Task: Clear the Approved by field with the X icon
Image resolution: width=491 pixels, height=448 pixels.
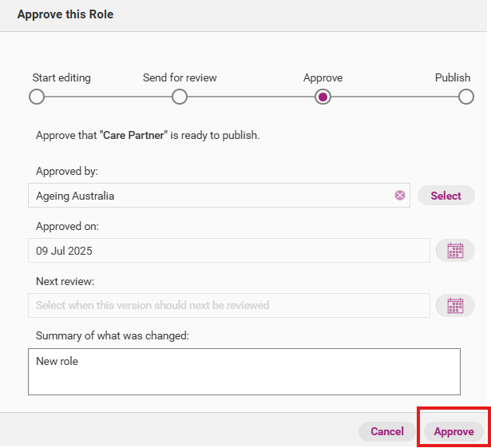Action: 400,196
